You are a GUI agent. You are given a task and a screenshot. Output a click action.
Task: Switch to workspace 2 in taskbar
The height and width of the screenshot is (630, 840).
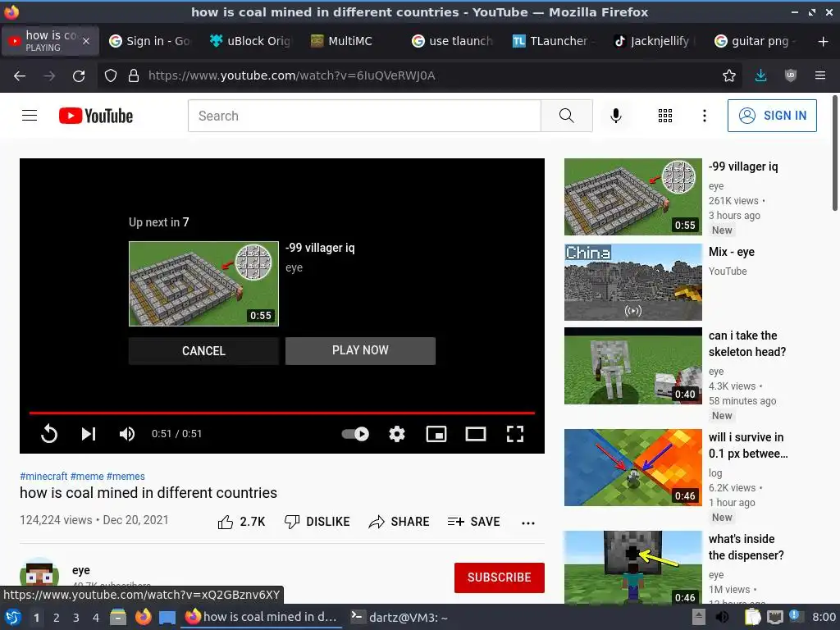pos(57,618)
